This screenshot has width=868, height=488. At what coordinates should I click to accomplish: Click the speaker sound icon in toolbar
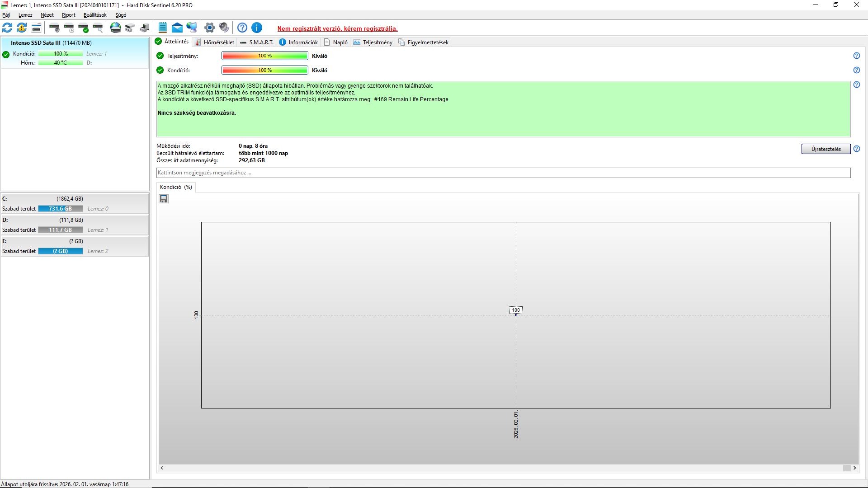(224, 28)
